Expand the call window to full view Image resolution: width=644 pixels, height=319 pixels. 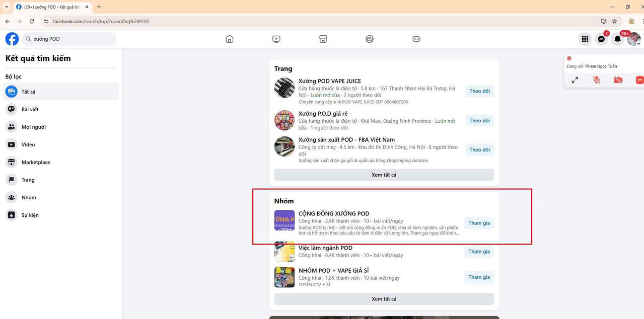pos(575,80)
